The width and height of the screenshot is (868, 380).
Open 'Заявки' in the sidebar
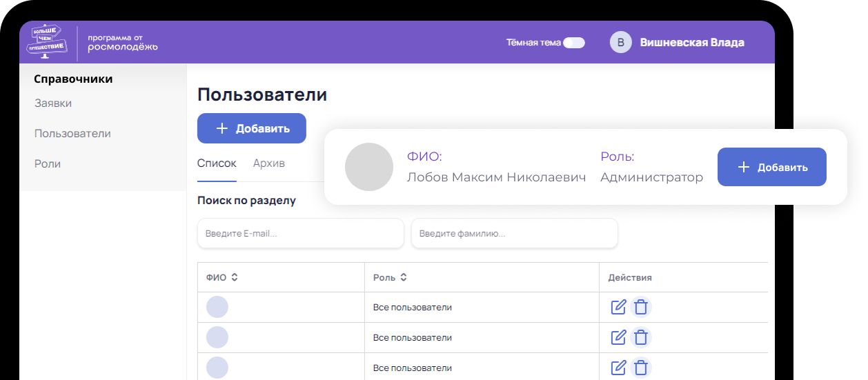pyautogui.click(x=53, y=103)
